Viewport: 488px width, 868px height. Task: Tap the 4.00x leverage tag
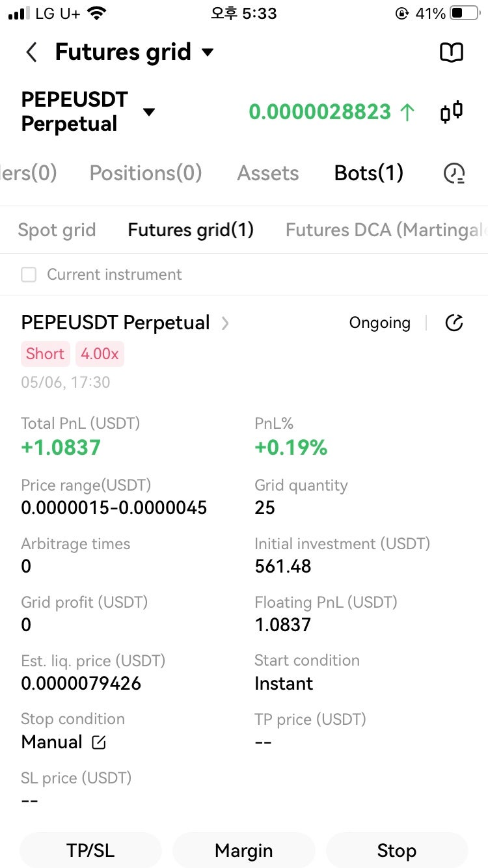[x=100, y=354]
